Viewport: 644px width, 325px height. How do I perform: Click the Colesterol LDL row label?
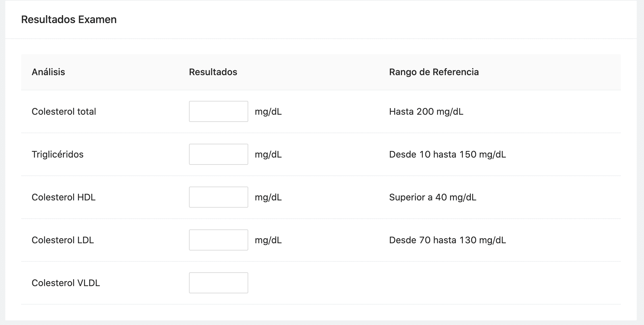point(63,240)
